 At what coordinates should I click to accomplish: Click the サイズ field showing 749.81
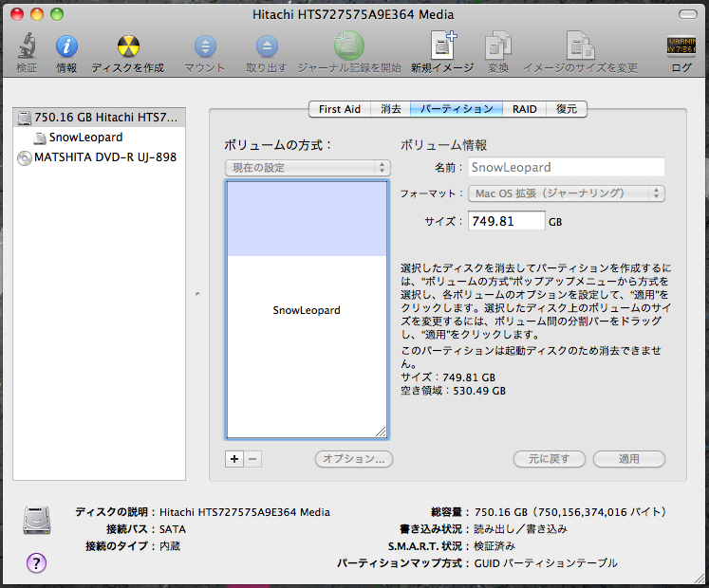[x=507, y=221]
